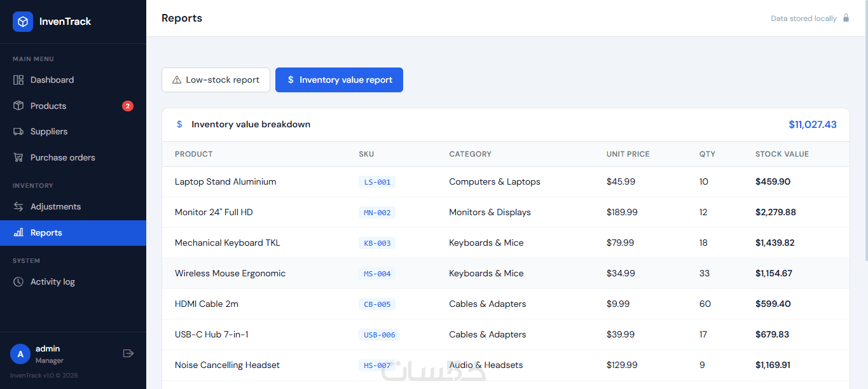Click the USB-006 SKU badge
The image size is (868, 389).
(x=379, y=335)
